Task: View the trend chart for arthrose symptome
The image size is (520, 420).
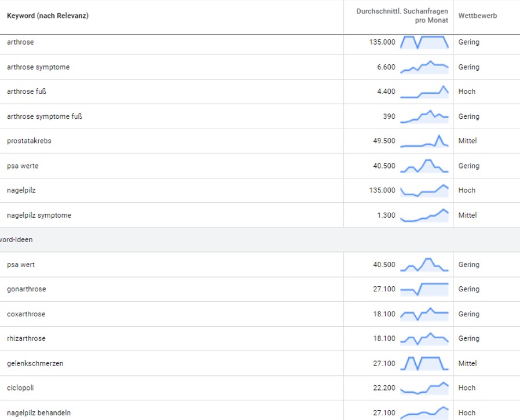Action: [x=424, y=67]
